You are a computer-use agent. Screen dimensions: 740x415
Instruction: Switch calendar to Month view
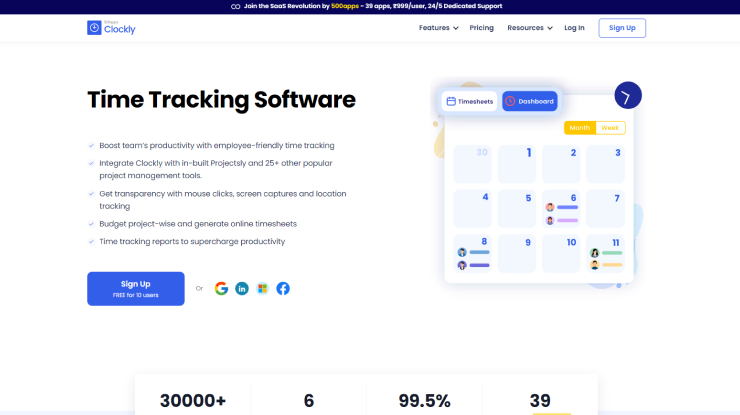580,127
